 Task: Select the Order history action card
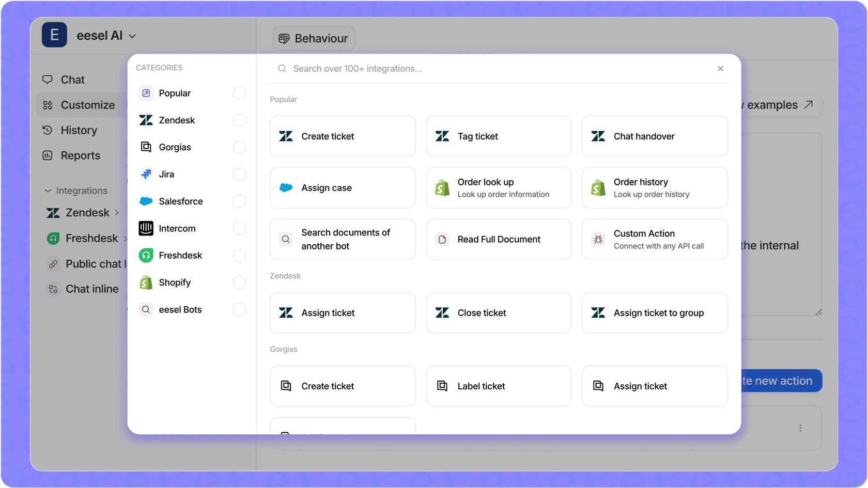(655, 187)
